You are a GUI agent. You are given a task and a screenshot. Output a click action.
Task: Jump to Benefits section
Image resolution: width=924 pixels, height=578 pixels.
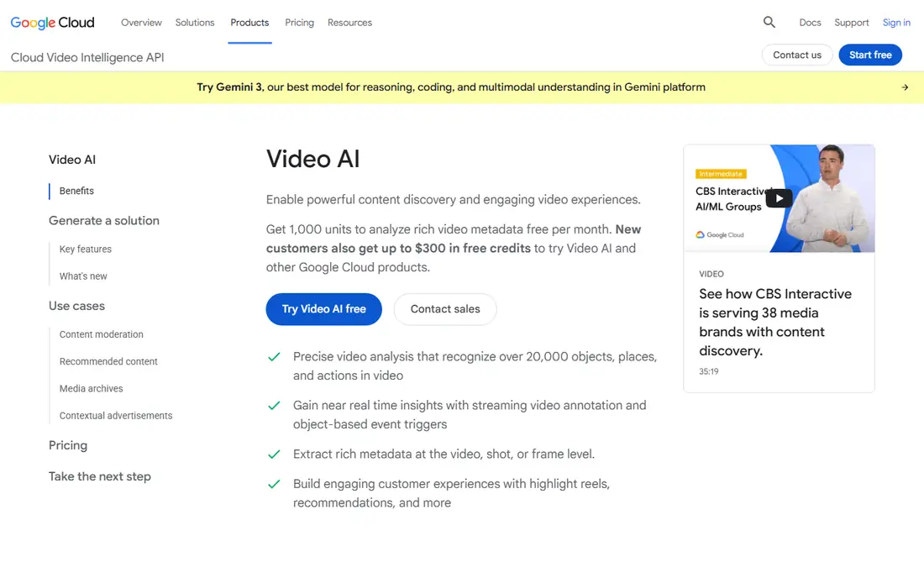pos(76,191)
